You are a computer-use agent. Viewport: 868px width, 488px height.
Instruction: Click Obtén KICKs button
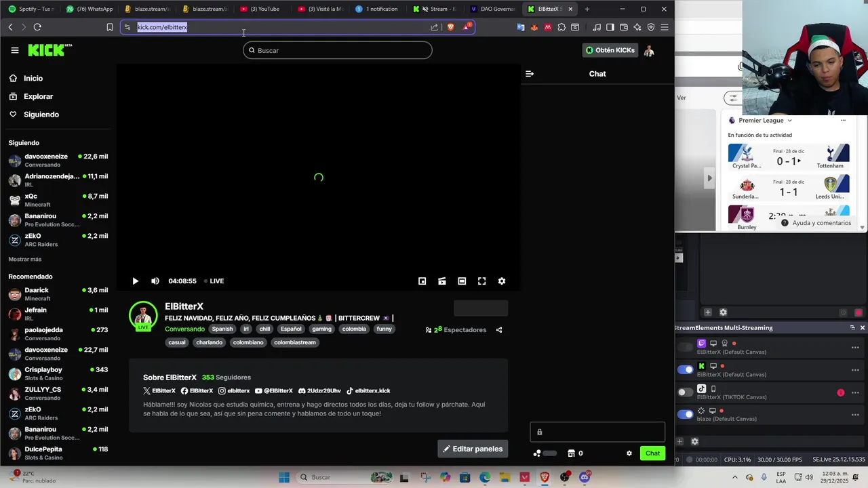click(610, 50)
